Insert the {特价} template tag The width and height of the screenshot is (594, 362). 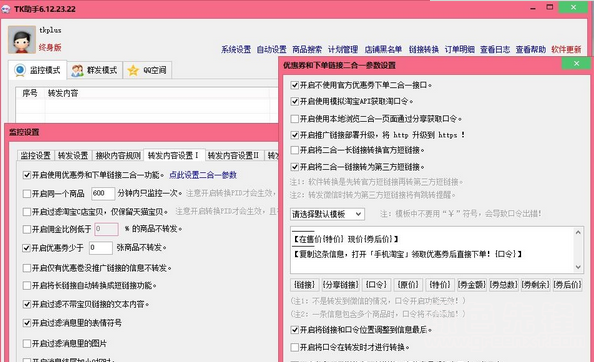point(439,285)
